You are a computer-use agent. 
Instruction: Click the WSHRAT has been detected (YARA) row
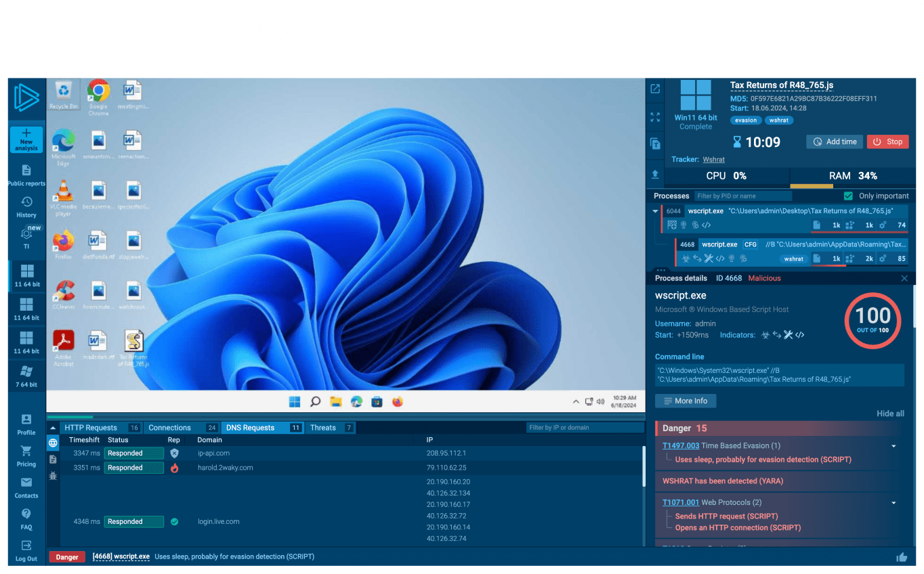(780, 481)
